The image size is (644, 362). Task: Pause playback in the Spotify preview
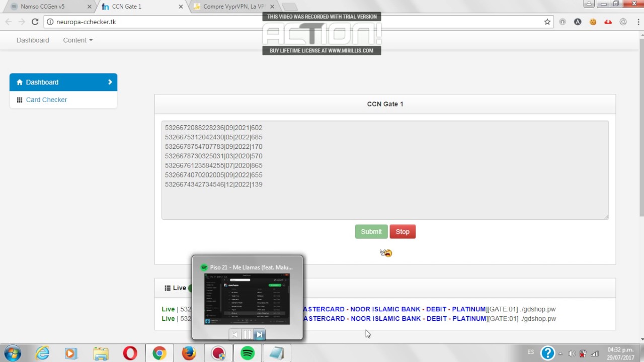(247, 334)
